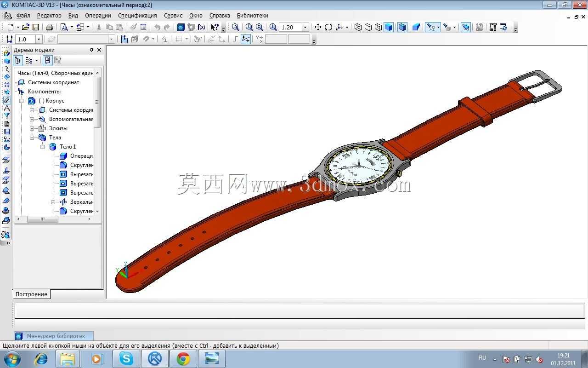Open the filter funnel tool in left panel
The image size is (588, 368).
tap(6, 115)
